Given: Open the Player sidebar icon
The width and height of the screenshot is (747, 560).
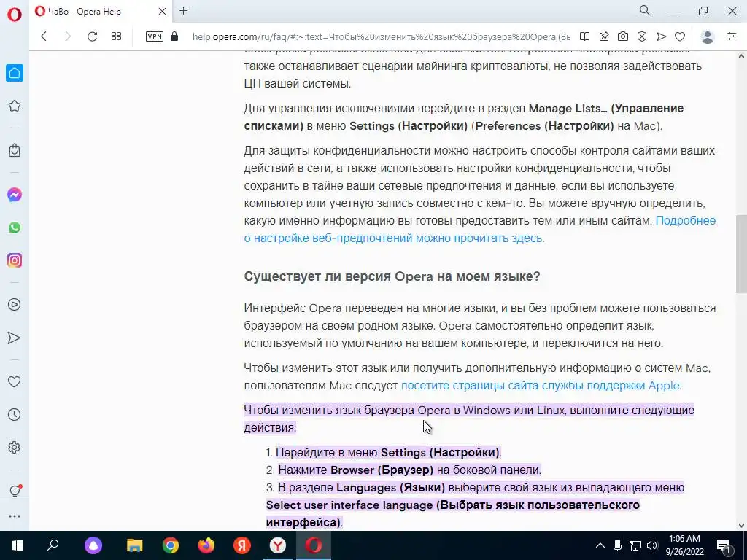Looking at the screenshot, I should [15, 304].
